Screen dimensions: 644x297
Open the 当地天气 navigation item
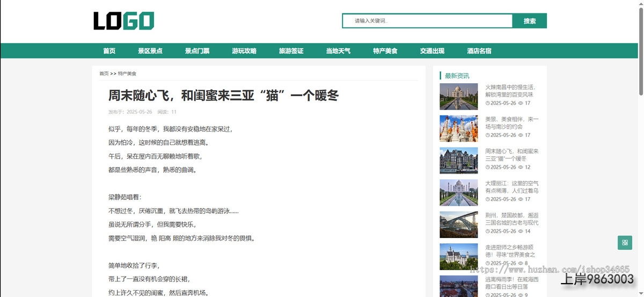[338, 51]
